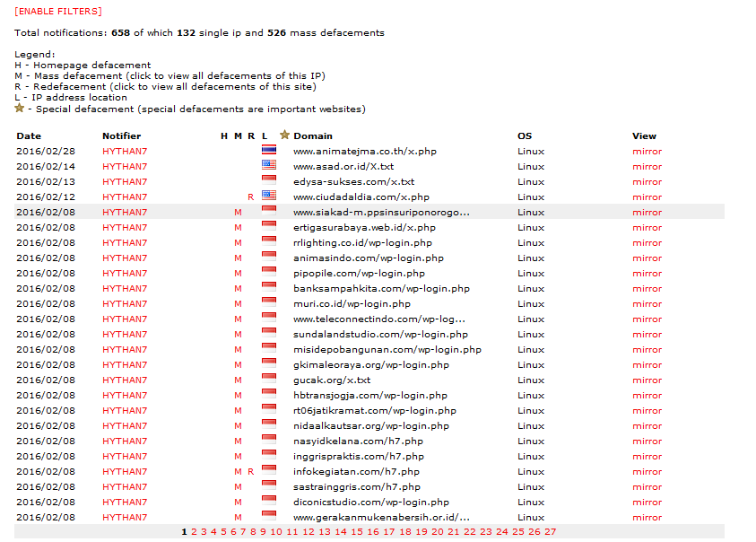Open M mass defacement for gkimaleoraya.org

coord(238,365)
